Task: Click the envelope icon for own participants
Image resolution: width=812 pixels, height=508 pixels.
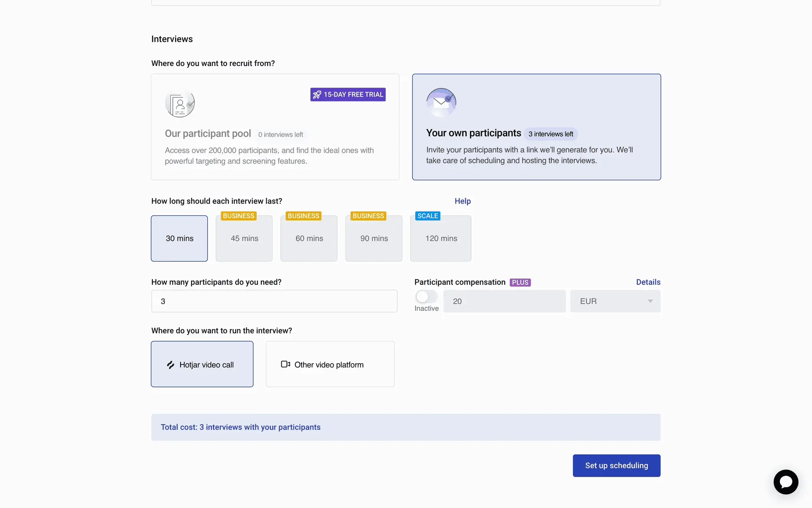Action: pyautogui.click(x=441, y=102)
